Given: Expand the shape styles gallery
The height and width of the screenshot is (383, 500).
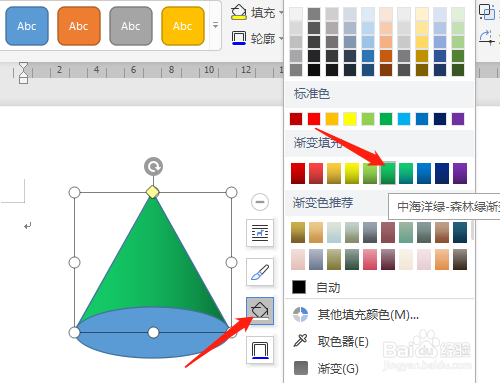Looking at the screenshot, I should [215, 25].
